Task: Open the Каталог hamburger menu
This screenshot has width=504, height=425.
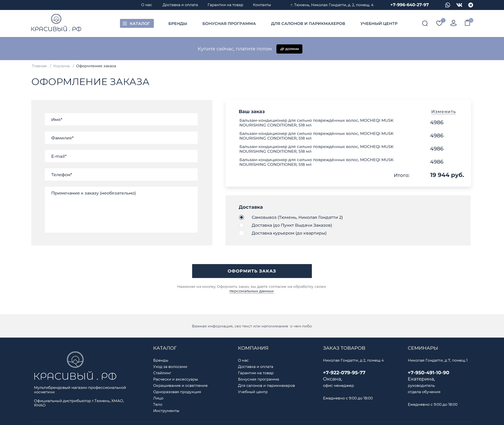Action: pos(137,23)
